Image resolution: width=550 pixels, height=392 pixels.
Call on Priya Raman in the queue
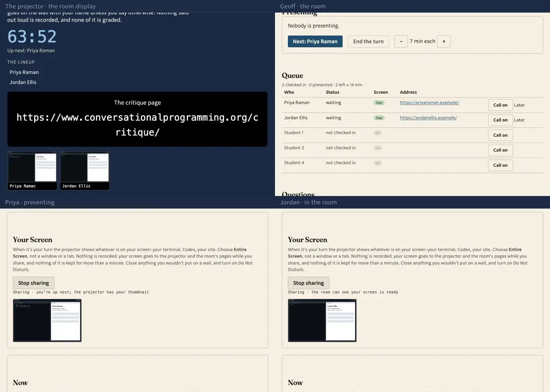(500, 105)
